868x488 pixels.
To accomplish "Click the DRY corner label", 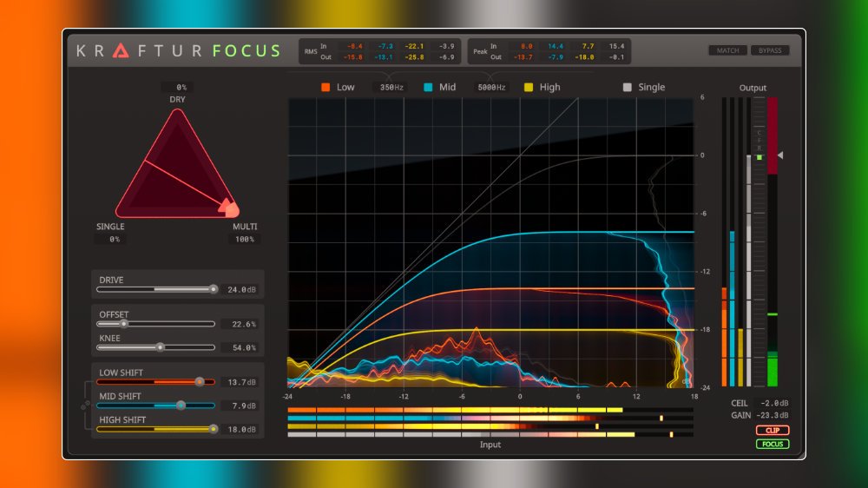I will (x=177, y=99).
